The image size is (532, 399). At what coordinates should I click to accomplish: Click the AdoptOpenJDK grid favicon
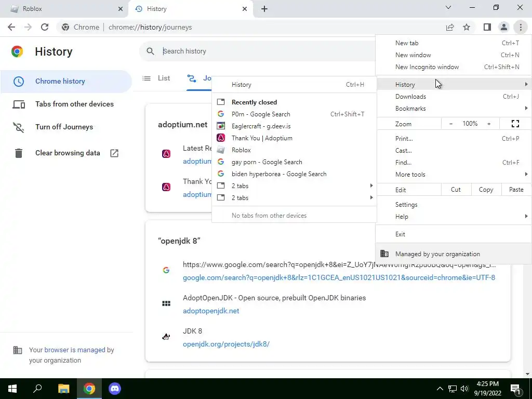click(x=166, y=303)
